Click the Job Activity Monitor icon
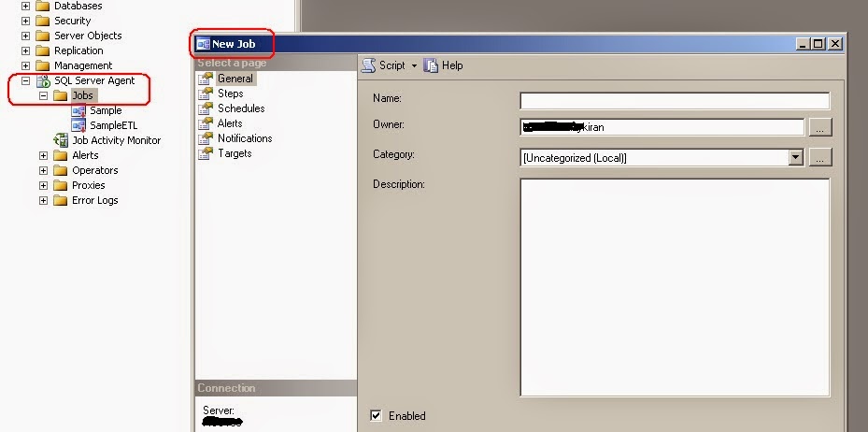Screen dimensions: 868x432 point(61,140)
